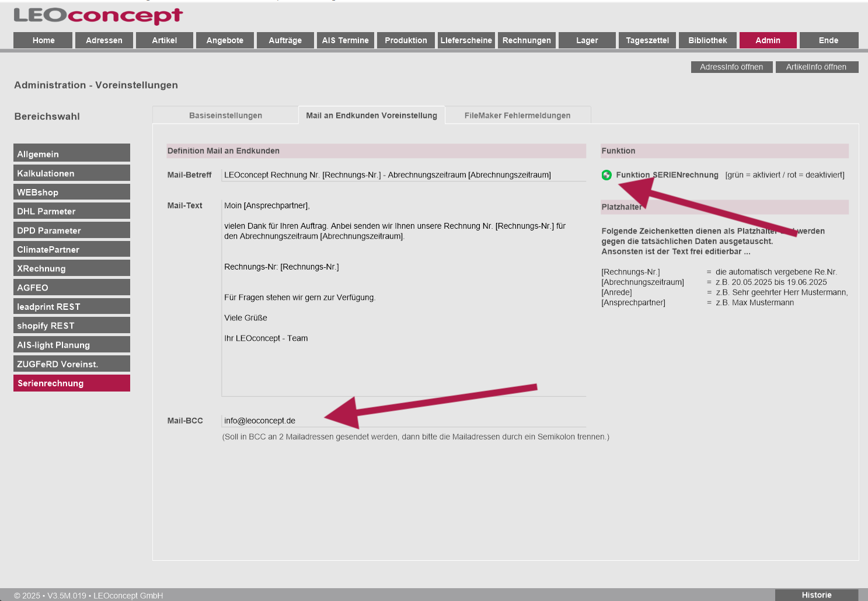
Task: Click into the Mail-Betreff field
Action: 404,175
